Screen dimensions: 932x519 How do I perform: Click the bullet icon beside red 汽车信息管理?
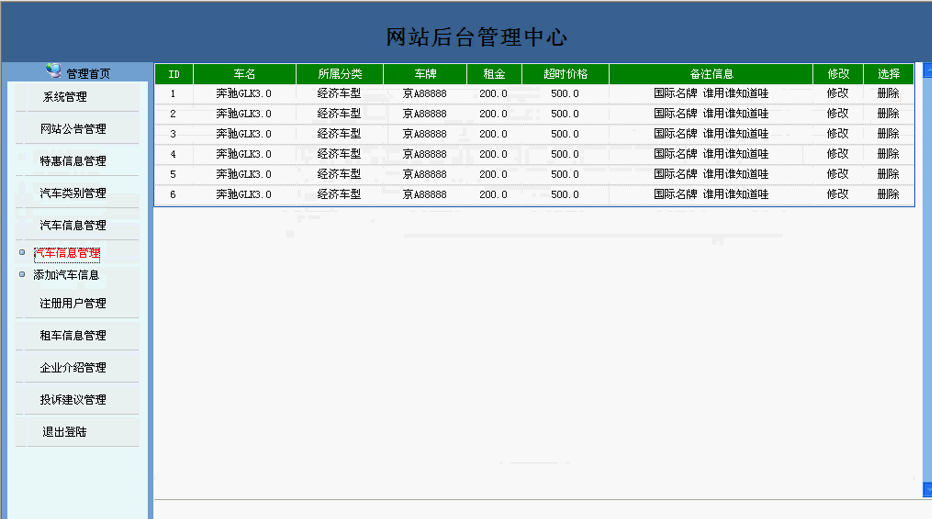(22, 253)
